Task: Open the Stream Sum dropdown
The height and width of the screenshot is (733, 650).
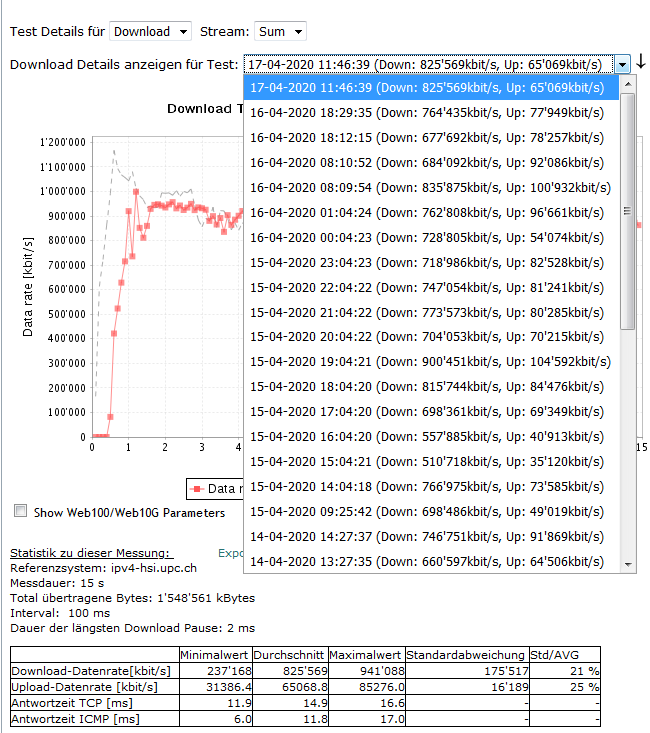Action: click(x=280, y=32)
